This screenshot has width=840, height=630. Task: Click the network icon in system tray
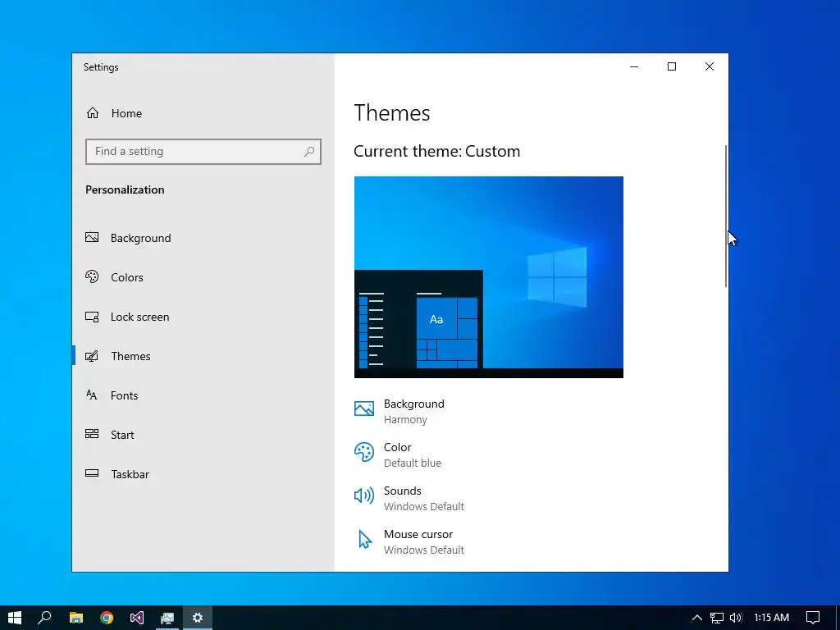[x=717, y=618]
